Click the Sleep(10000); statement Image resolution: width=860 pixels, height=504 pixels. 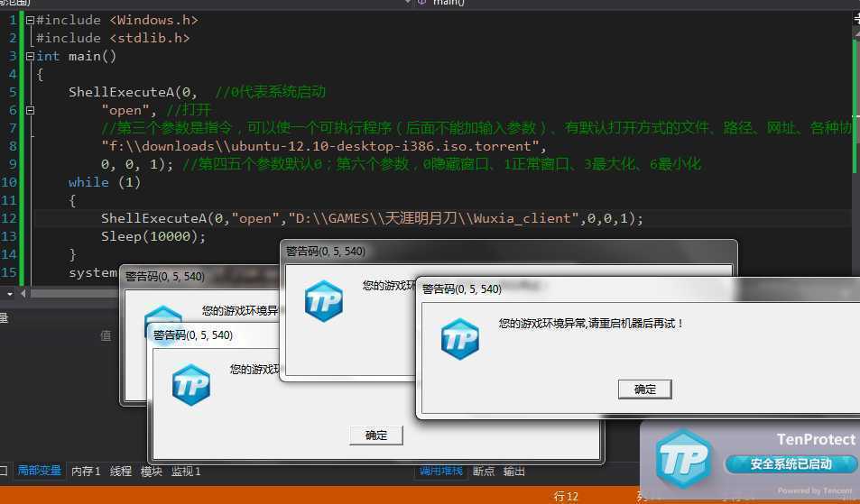coord(153,236)
